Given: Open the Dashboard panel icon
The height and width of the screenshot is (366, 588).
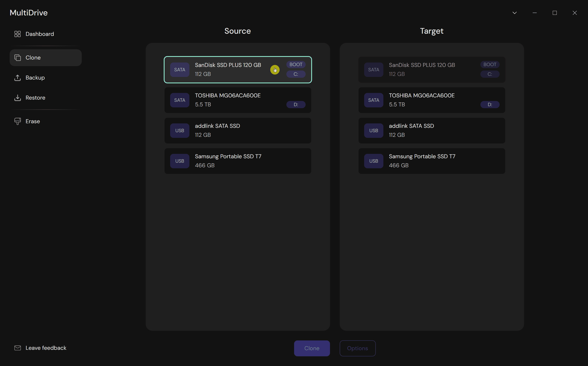Looking at the screenshot, I should tap(17, 34).
